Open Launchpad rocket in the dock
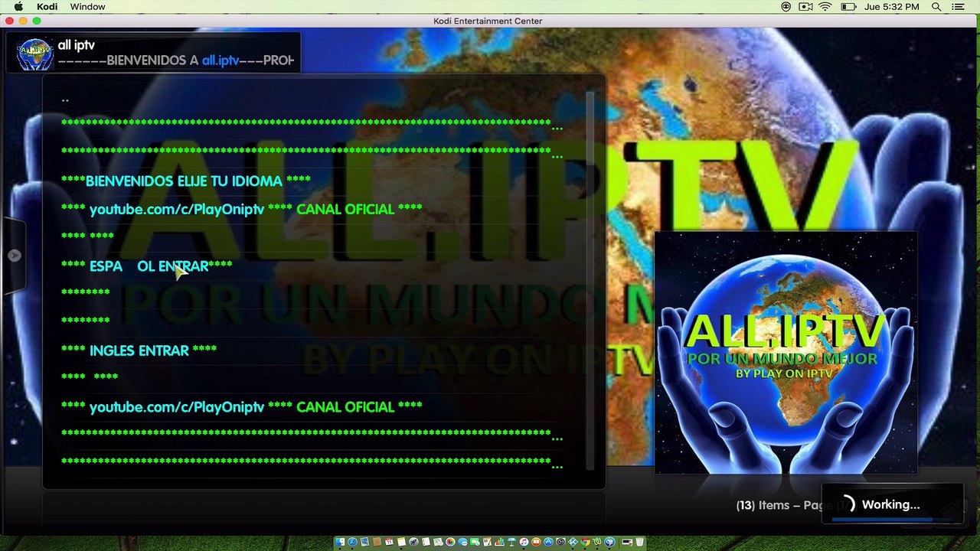The image size is (980, 551). click(413, 542)
